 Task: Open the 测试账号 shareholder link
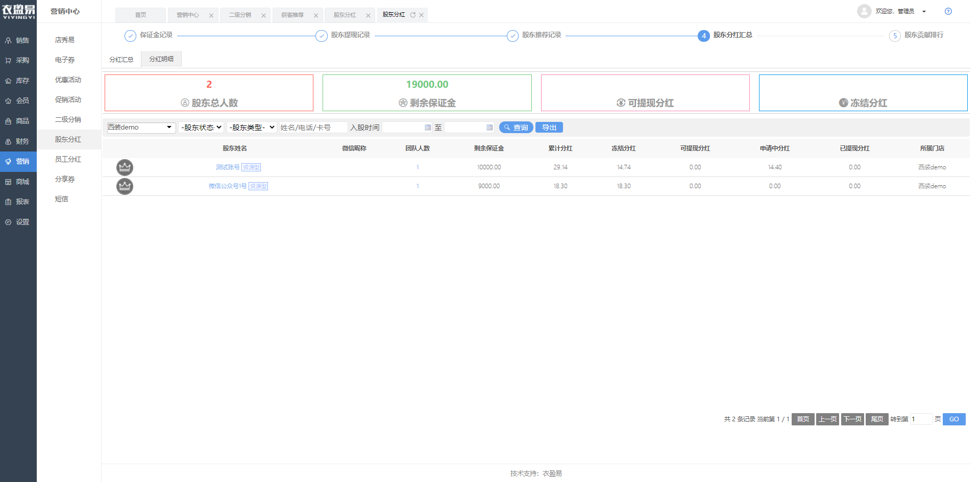coord(227,167)
